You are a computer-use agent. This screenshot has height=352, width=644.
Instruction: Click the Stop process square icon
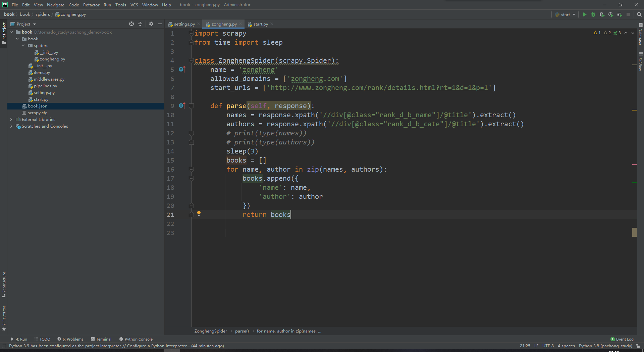[628, 14]
